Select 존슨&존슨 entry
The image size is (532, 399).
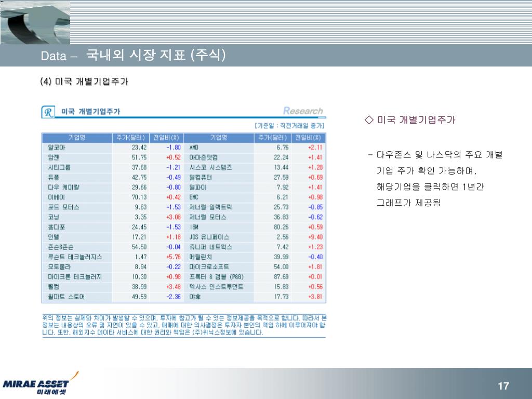click(x=61, y=247)
